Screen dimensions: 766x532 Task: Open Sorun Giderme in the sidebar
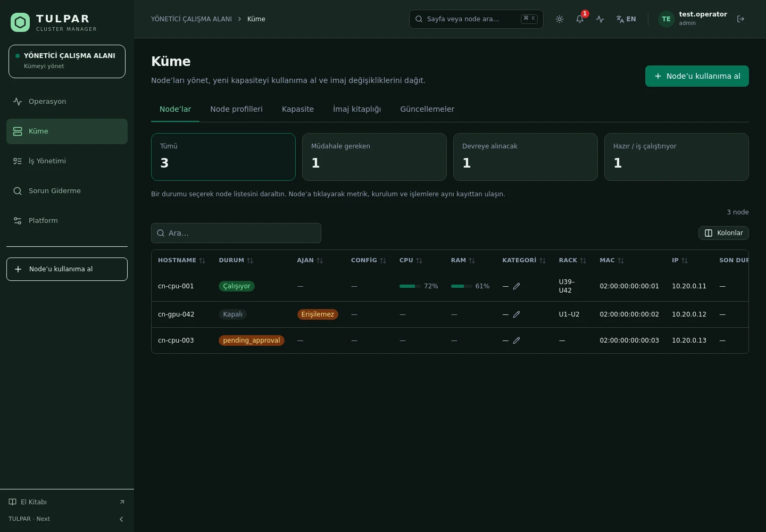click(x=67, y=191)
